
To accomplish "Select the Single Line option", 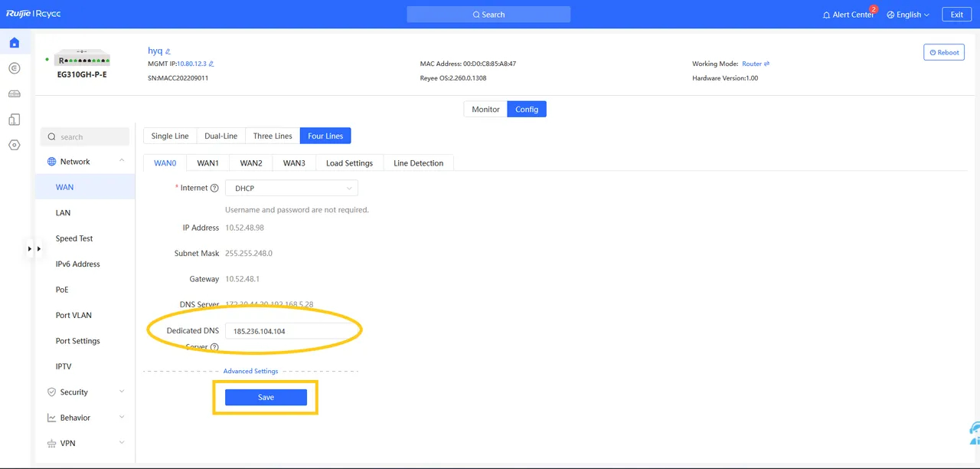I will click(170, 136).
